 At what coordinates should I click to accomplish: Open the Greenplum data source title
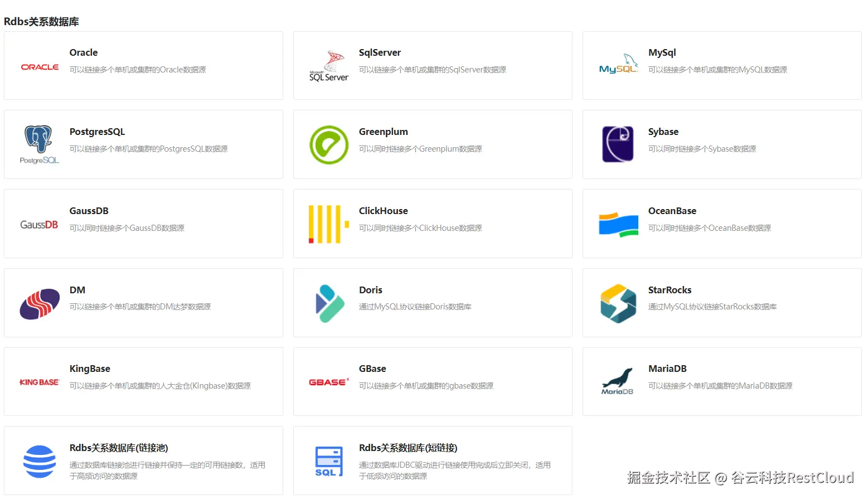coord(384,132)
